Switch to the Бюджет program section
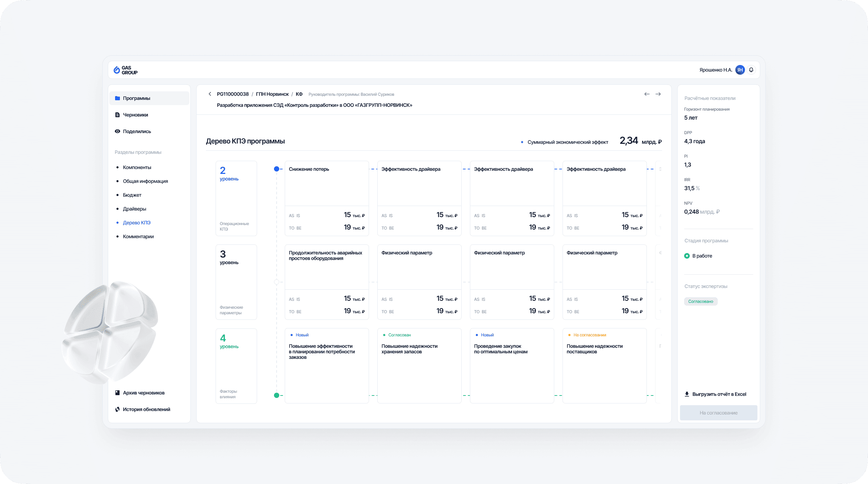Image resolution: width=868 pixels, height=484 pixels. pos(132,195)
